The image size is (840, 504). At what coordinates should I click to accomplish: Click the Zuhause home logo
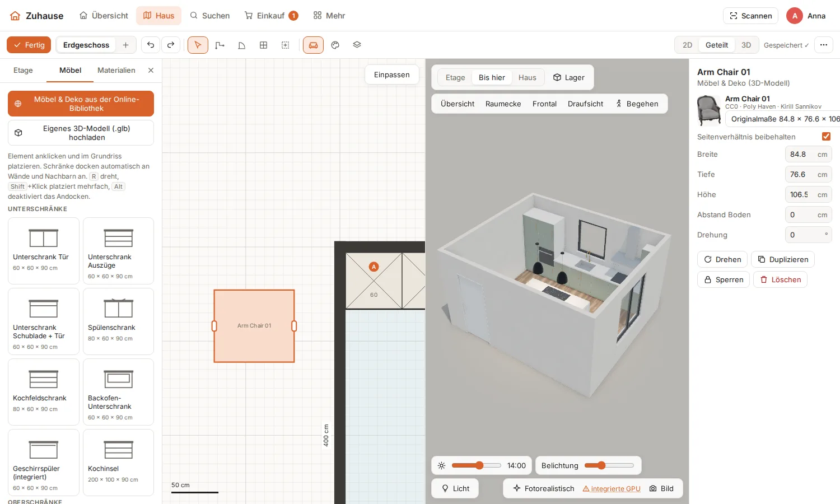tap(36, 16)
